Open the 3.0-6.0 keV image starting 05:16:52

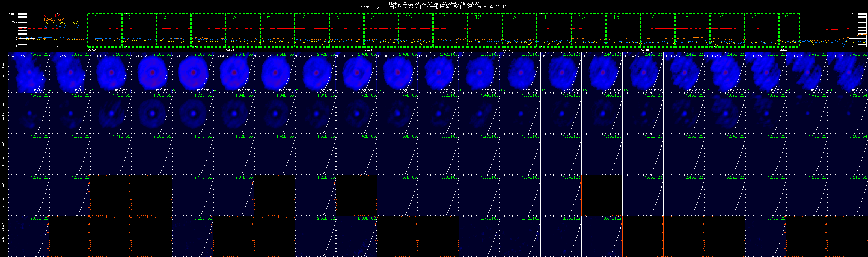(725, 72)
